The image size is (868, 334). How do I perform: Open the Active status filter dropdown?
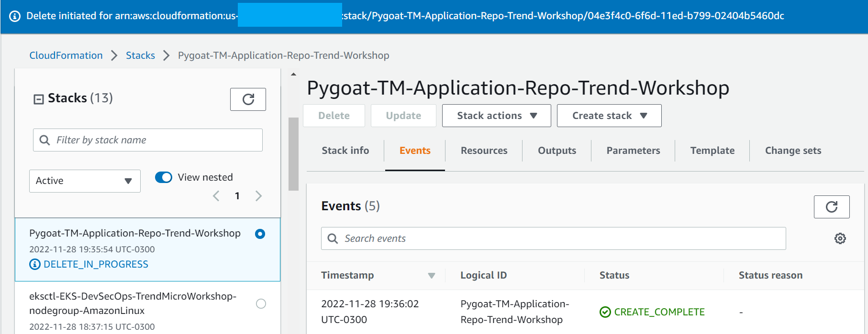[x=85, y=181]
